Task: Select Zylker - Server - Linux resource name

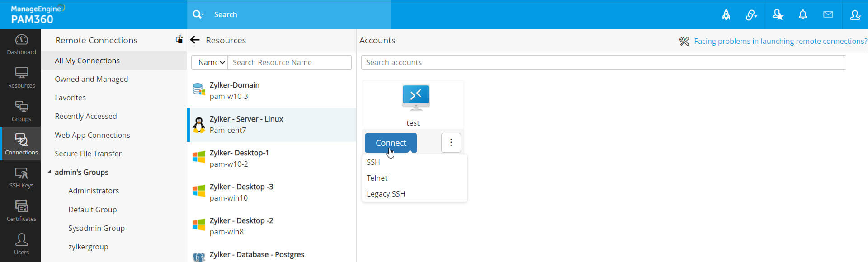Action: [246, 119]
